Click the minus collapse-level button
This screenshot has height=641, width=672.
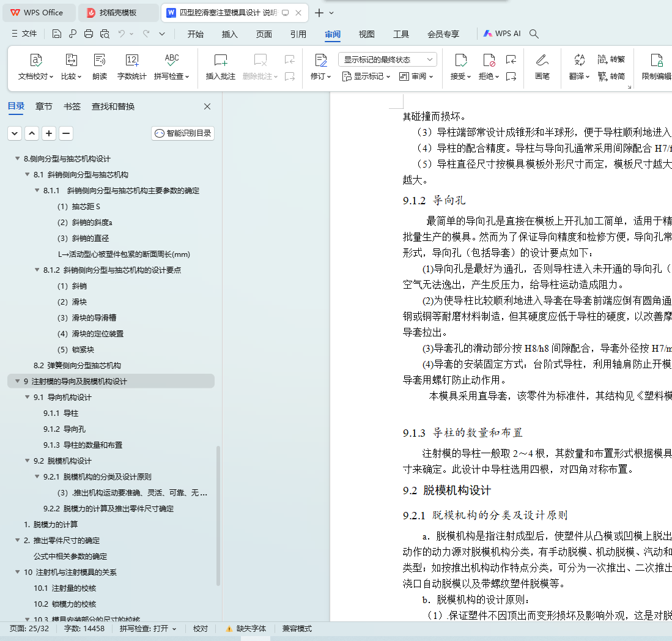point(66,133)
